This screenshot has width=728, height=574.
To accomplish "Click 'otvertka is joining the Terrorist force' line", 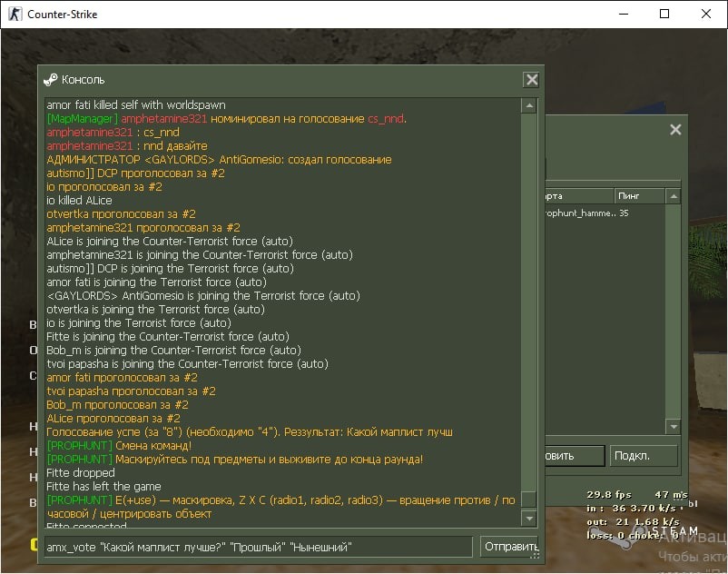I will (155, 310).
